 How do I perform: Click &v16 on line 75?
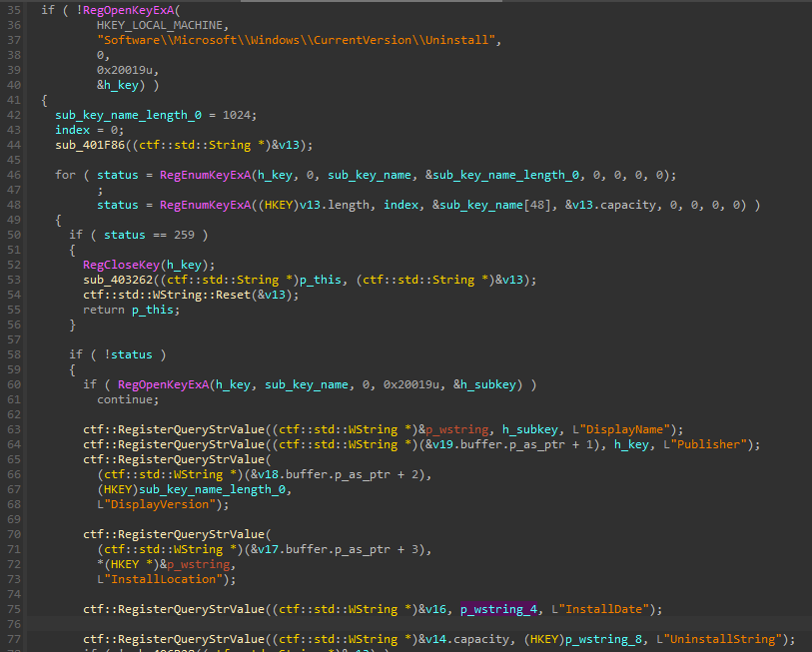(431, 609)
